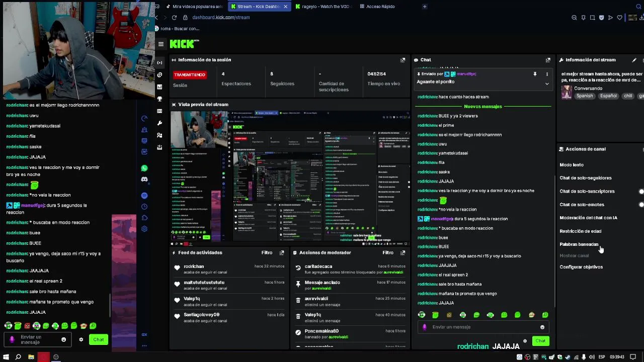Open the pinned message three-dot options
The image size is (644, 362).
pyautogui.click(x=547, y=74)
